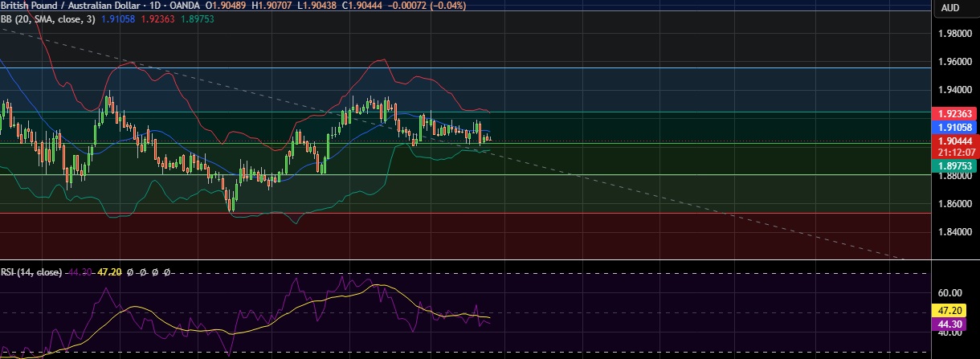
Task: Click the red 1.92363 price axis label
Action: point(955,115)
